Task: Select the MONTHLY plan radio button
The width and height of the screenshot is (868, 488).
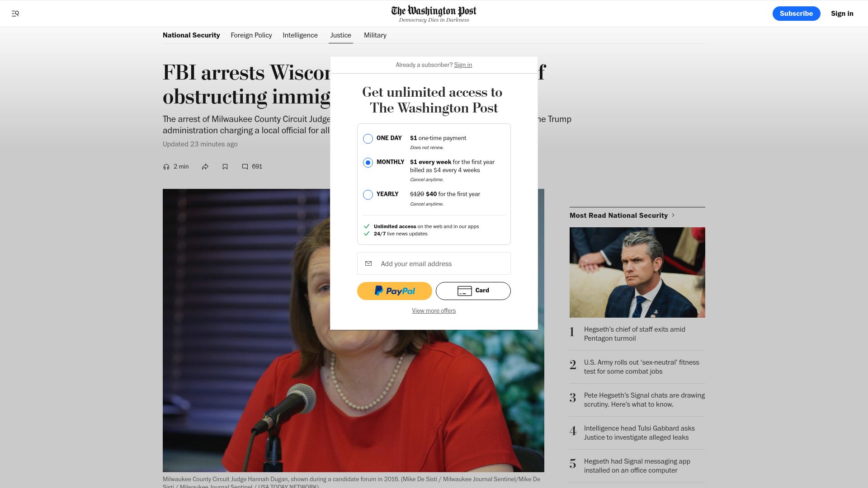Action: pyautogui.click(x=368, y=163)
